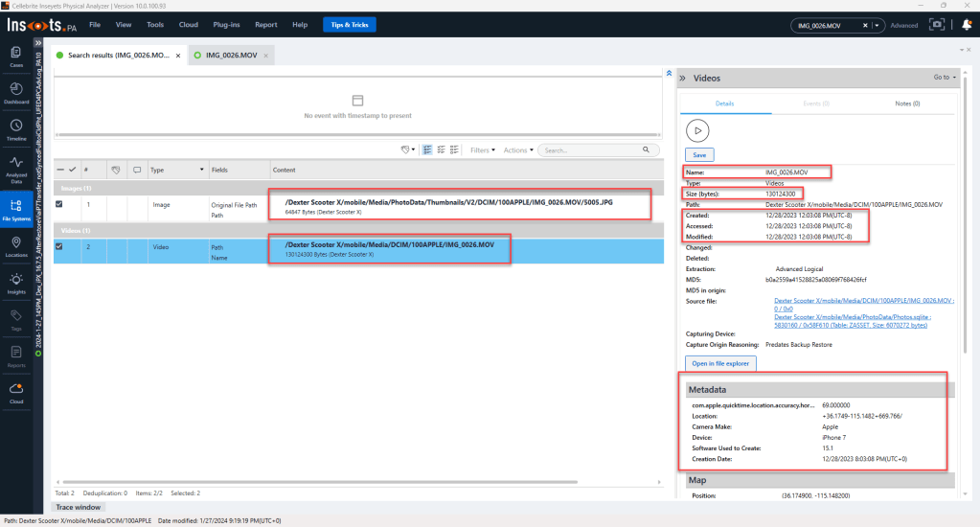Expand the Filters dropdown
This screenshot has width=980, height=527.
point(482,150)
